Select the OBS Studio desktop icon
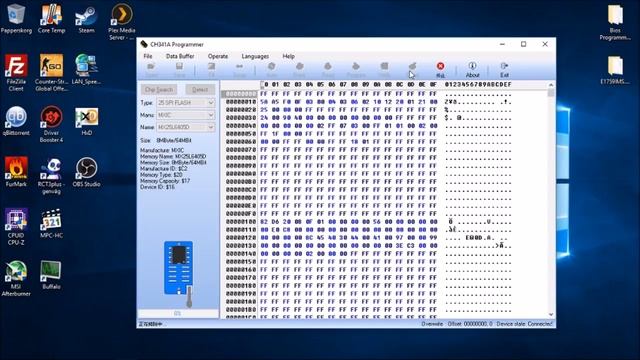The height and width of the screenshot is (360, 640). [86, 172]
